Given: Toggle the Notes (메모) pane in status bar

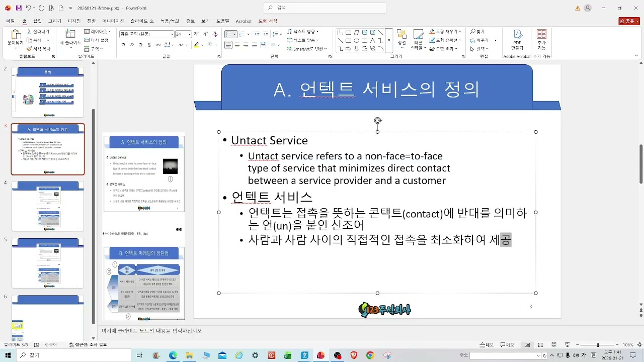Looking at the screenshot, I should click(x=487, y=345).
